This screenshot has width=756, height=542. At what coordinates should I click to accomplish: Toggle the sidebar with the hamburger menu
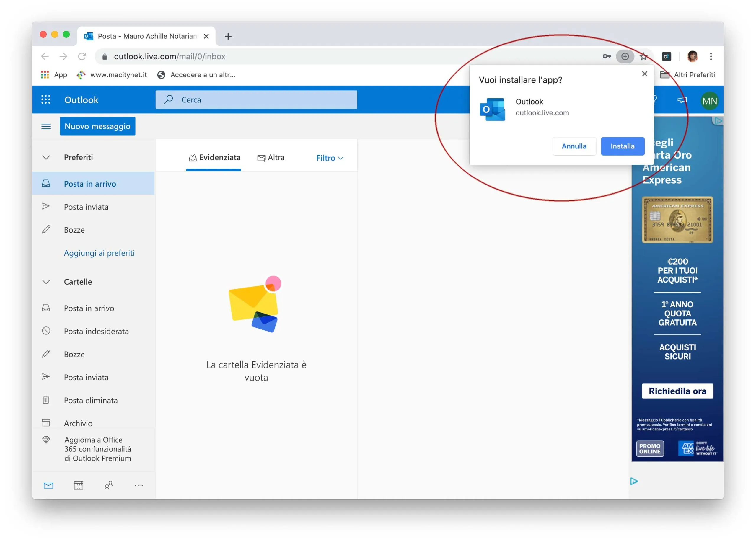point(46,126)
